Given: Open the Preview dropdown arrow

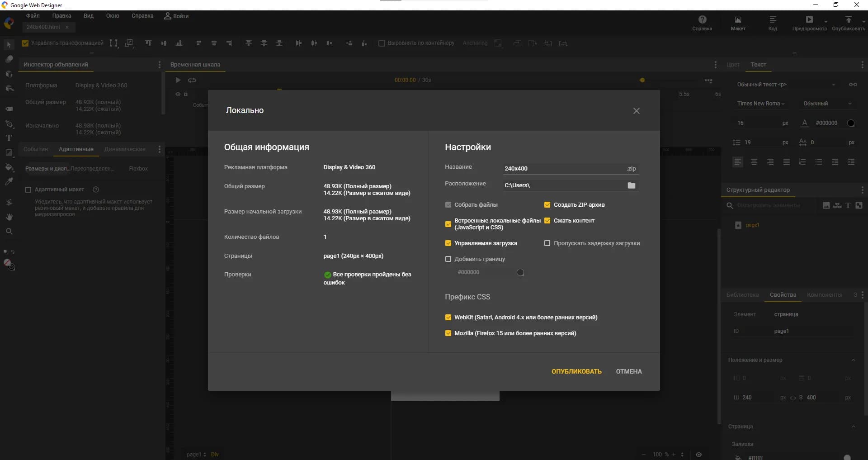Looking at the screenshot, I should pos(826,21).
